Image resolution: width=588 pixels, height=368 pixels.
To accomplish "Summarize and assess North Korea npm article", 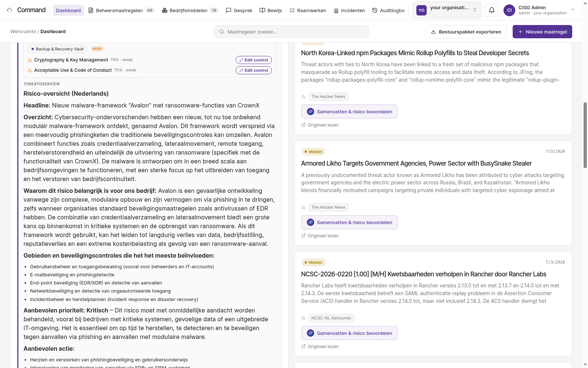I will click(349, 112).
